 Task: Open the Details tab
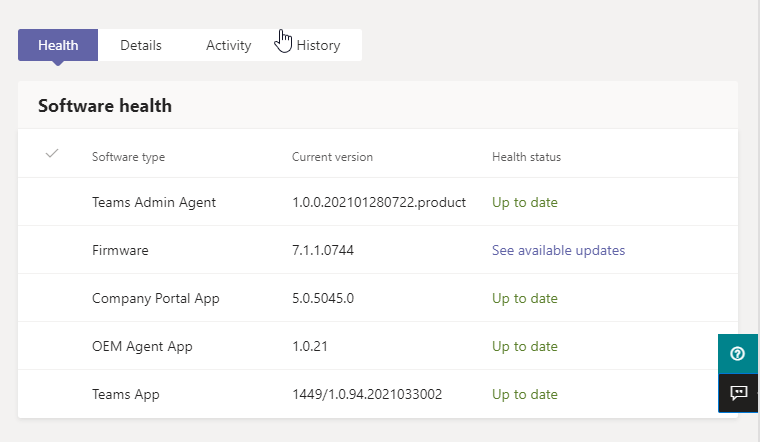pyautogui.click(x=141, y=45)
